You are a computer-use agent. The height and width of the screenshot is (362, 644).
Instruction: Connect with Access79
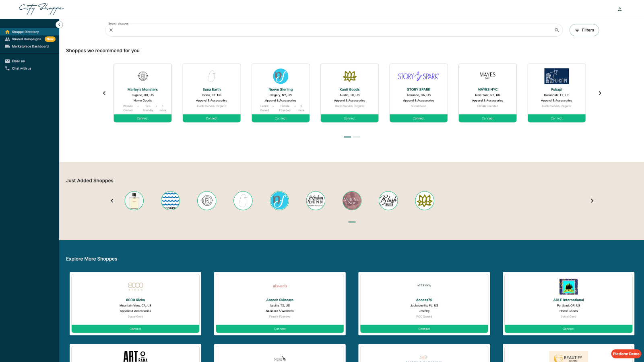[424, 329]
